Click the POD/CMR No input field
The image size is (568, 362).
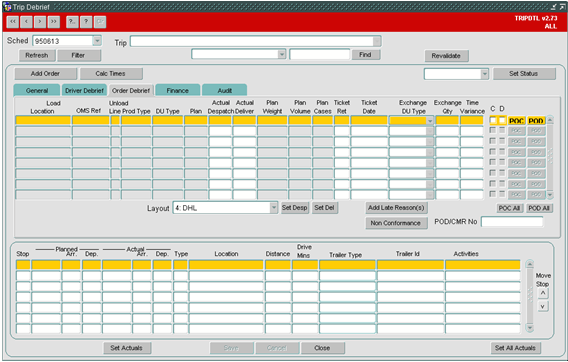click(x=512, y=222)
